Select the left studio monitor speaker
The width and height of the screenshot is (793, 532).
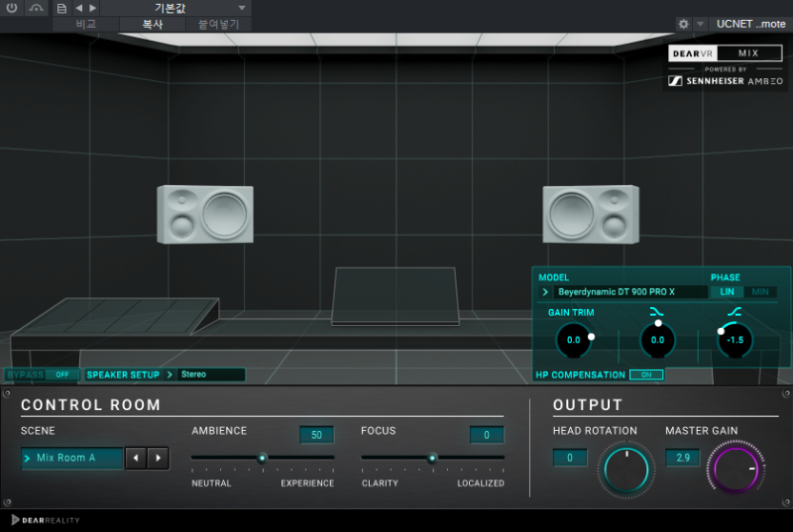[x=205, y=214]
